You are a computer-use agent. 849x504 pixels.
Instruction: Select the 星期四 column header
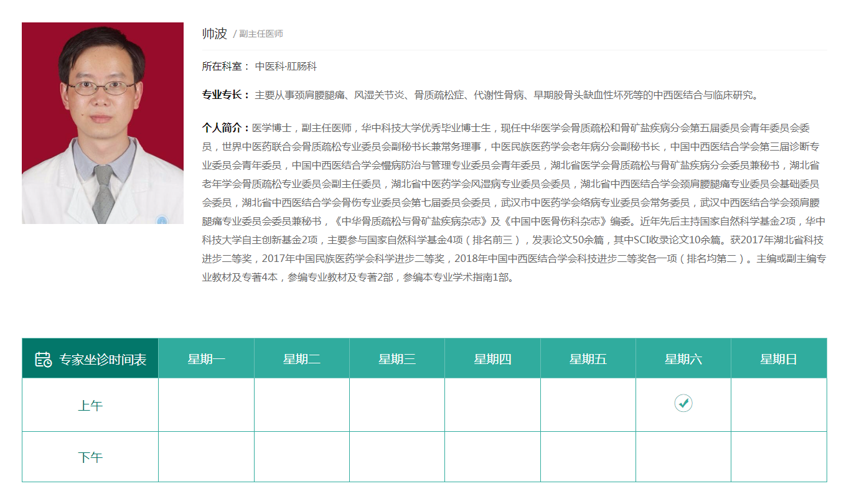click(x=492, y=359)
